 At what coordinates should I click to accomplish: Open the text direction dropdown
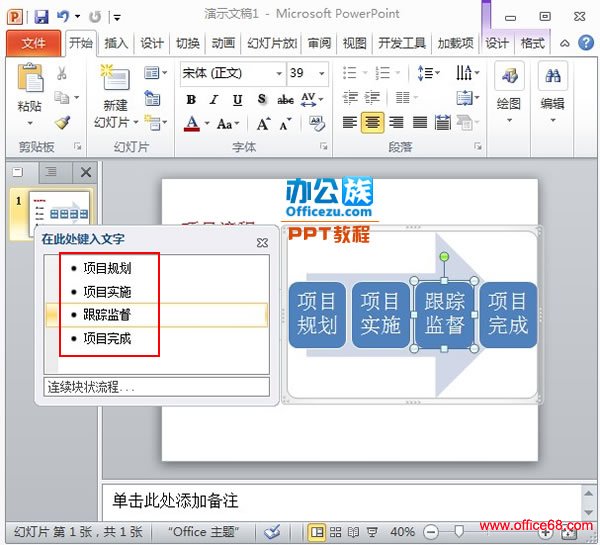tap(468, 72)
